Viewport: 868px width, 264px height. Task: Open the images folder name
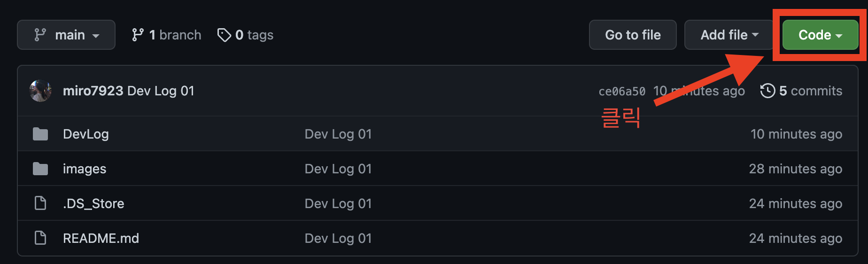(85, 169)
